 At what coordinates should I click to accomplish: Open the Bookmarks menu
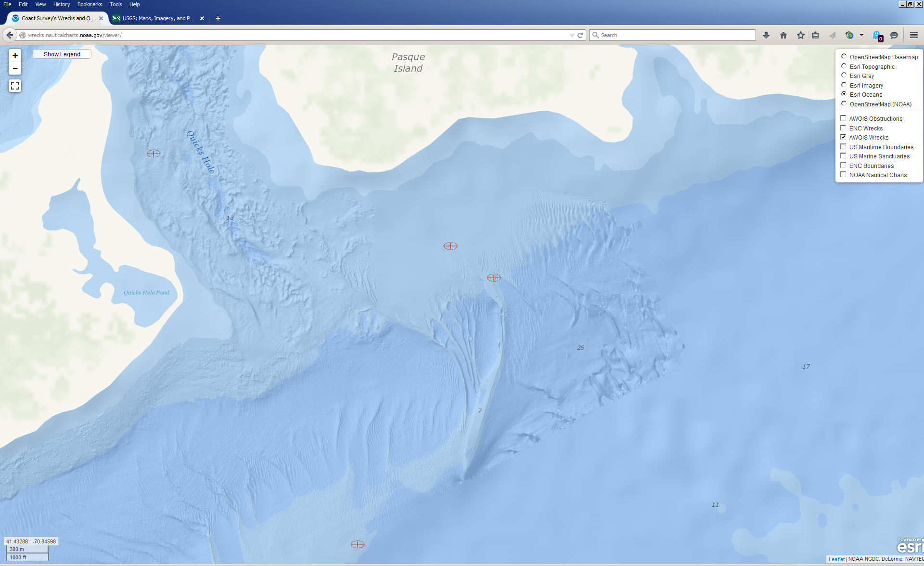pos(90,4)
